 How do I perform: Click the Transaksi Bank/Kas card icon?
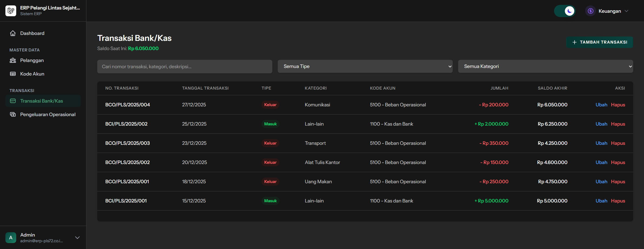coord(13,101)
